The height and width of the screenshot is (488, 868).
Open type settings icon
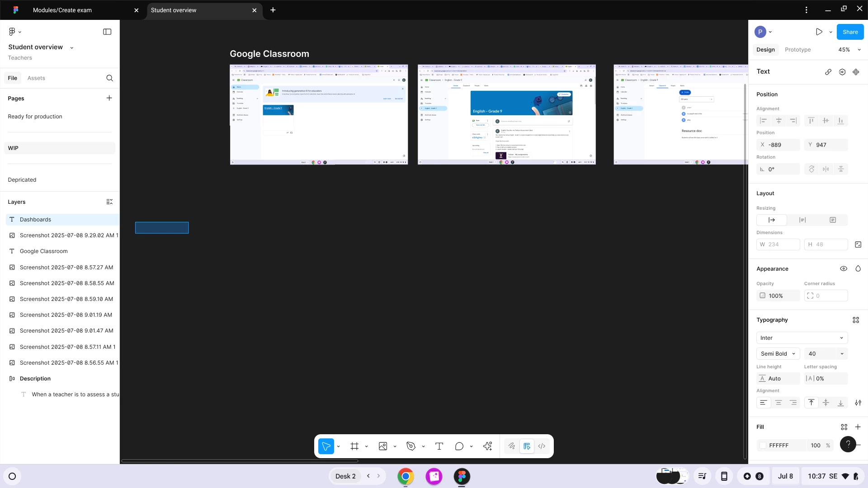[858, 403]
